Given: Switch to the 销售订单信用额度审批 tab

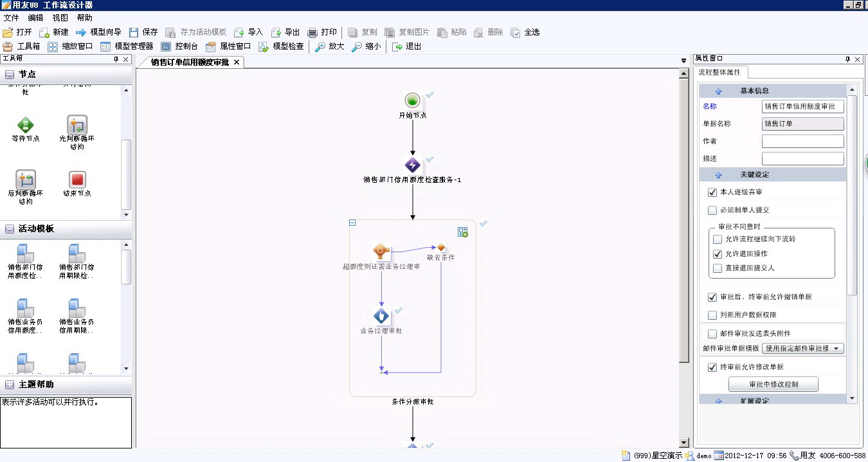Looking at the screenshot, I should [190, 62].
